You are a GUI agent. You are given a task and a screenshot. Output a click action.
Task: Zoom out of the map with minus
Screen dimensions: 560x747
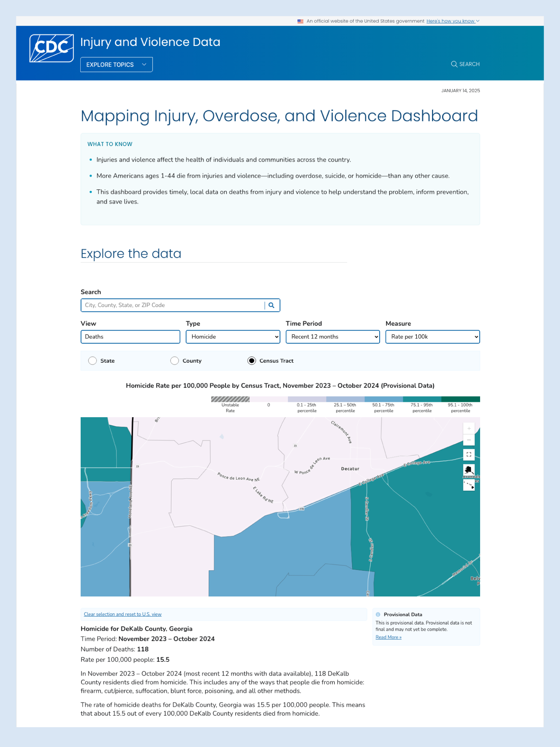click(469, 440)
